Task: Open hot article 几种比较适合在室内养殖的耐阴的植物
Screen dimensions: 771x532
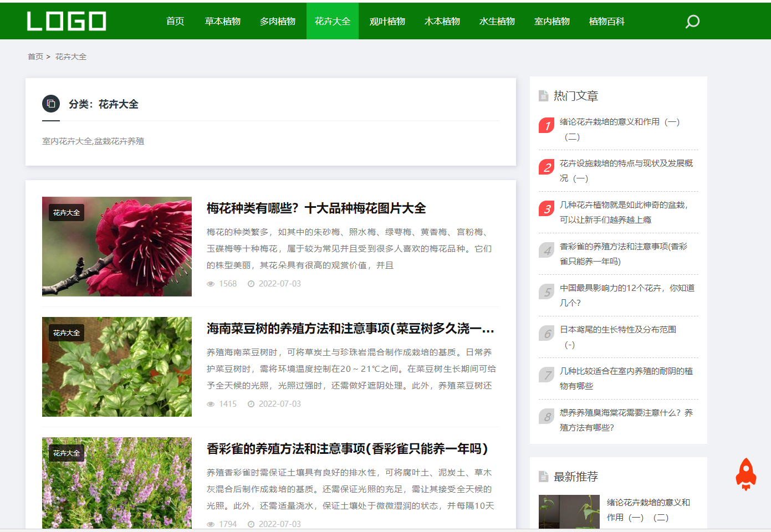Action: pyautogui.click(x=626, y=378)
